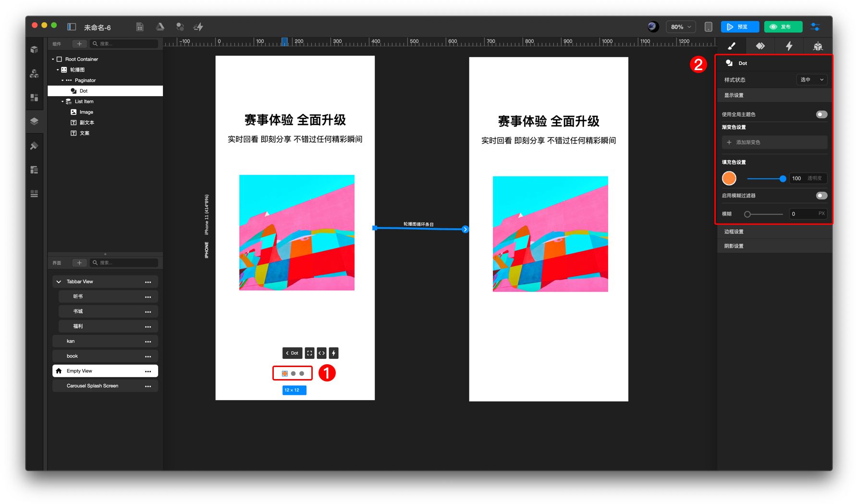Click the code brackets icon in the floating Dot toolbar
Viewport: 858px width, 504px height.
(x=322, y=353)
